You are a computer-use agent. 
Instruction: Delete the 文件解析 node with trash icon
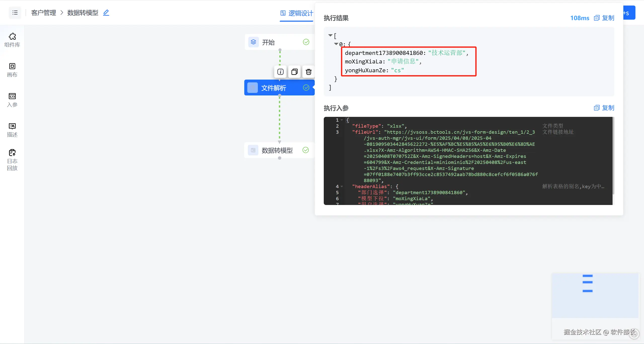click(x=308, y=72)
